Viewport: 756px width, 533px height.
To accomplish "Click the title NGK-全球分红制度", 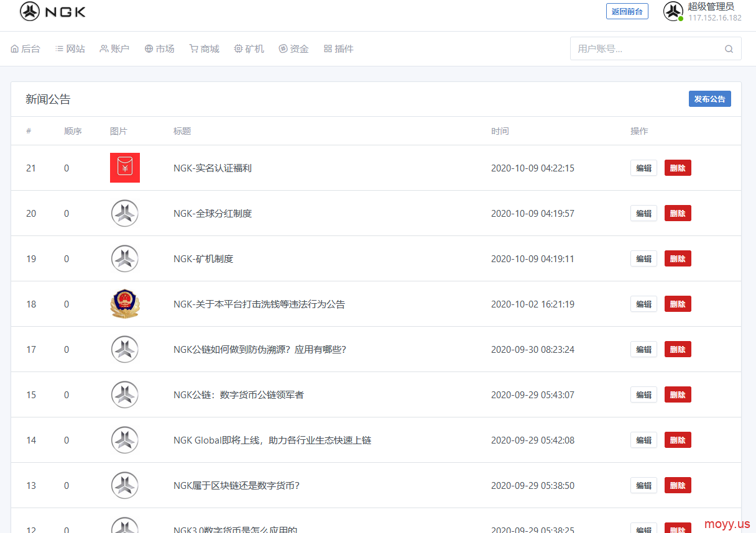I will click(x=213, y=213).
